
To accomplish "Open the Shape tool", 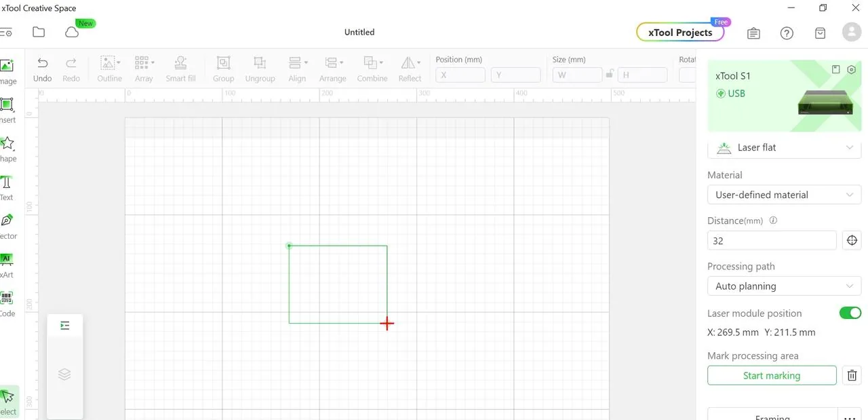I will click(x=7, y=149).
